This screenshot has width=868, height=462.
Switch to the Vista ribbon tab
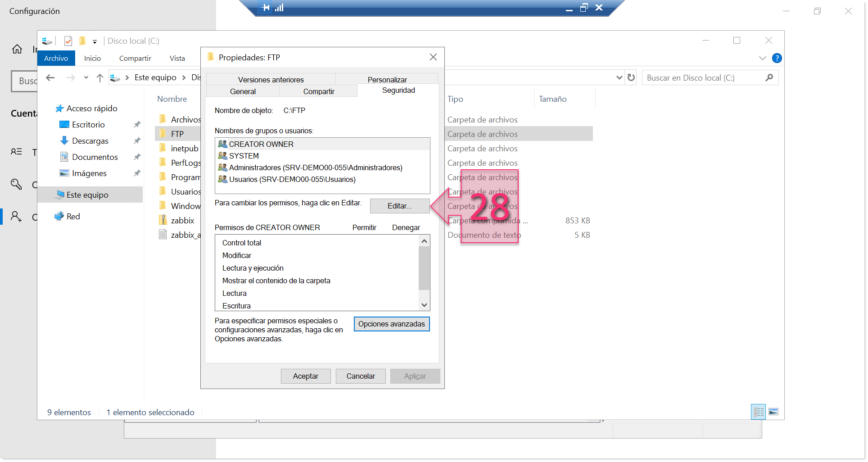(177, 58)
